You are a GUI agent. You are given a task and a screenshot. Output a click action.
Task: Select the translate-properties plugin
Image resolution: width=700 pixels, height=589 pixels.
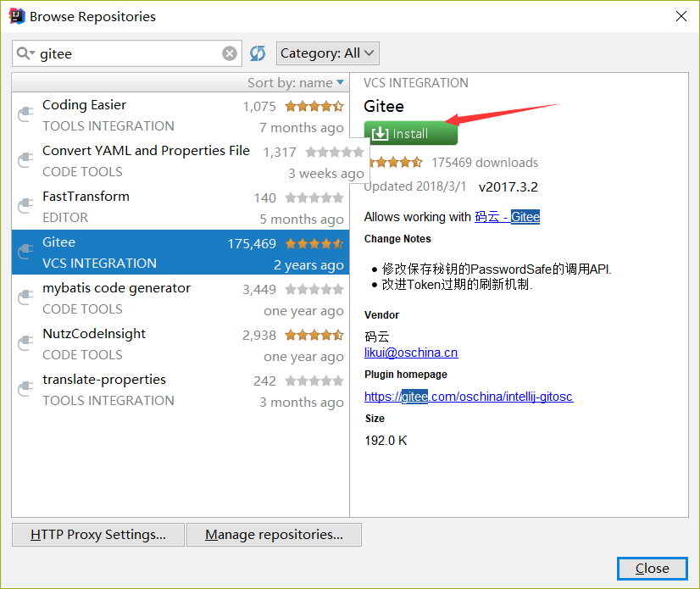pyautogui.click(x=181, y=390)
